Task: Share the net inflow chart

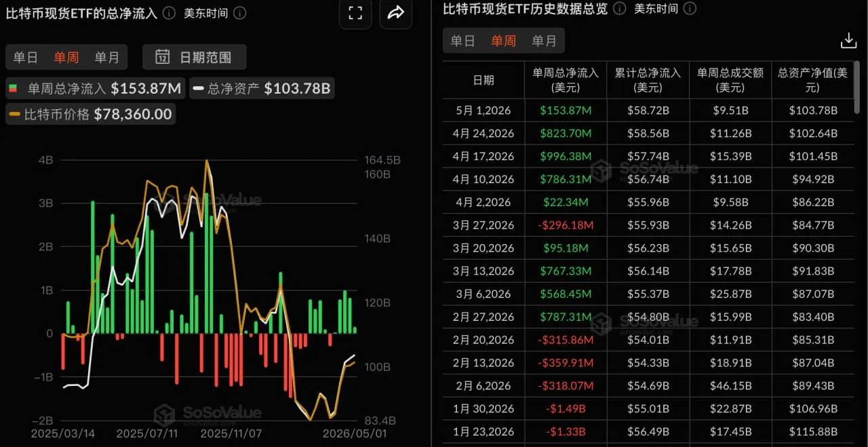Action: [396, 13]
